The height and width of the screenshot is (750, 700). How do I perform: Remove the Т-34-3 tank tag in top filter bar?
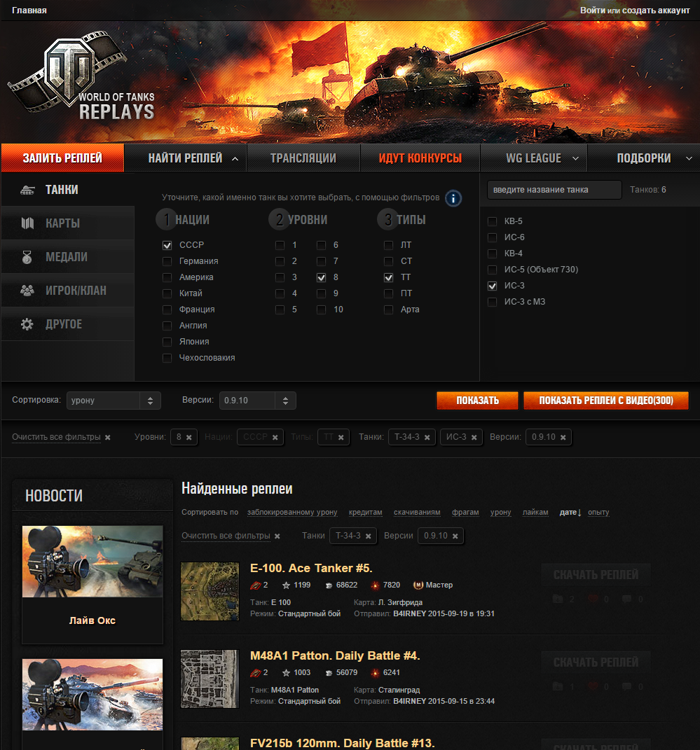pos(427,437)
